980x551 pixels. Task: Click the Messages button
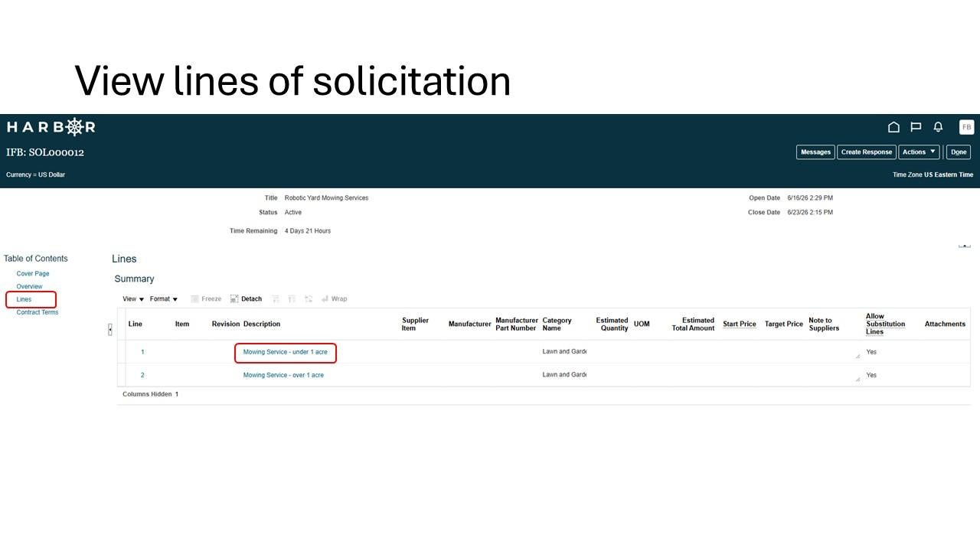[x=815, y=152]
